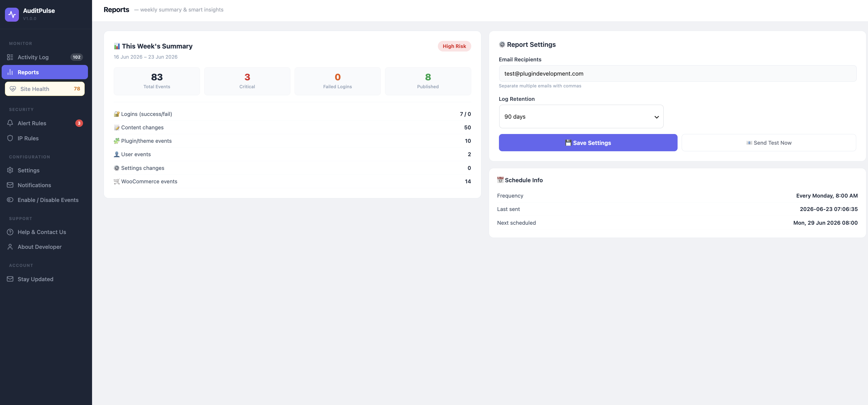Click the 83 Total Events card

pos(157,81)
